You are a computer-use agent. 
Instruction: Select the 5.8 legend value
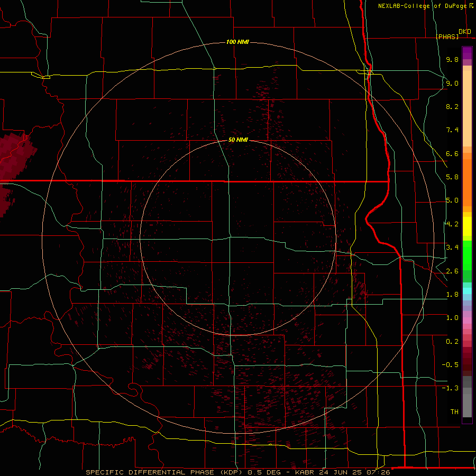pyautogui.click(x=452, y=177)
